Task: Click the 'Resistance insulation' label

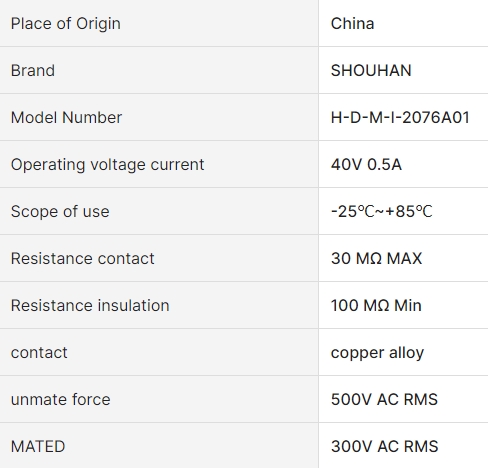Action: 90,306
